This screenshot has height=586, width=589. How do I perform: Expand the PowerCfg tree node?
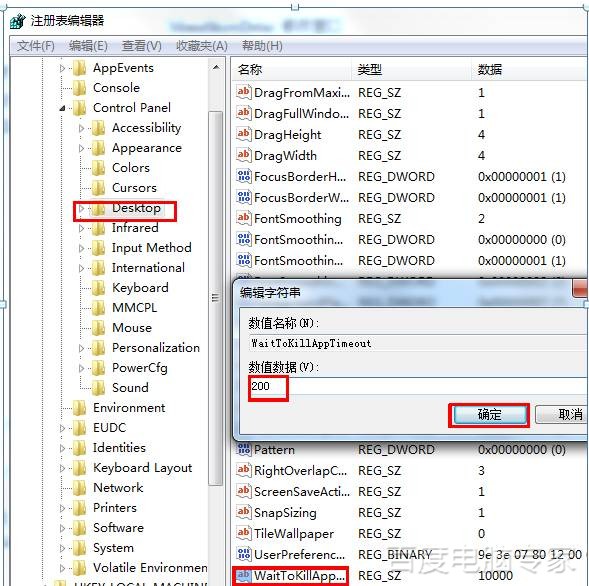(x=81, y=368)
